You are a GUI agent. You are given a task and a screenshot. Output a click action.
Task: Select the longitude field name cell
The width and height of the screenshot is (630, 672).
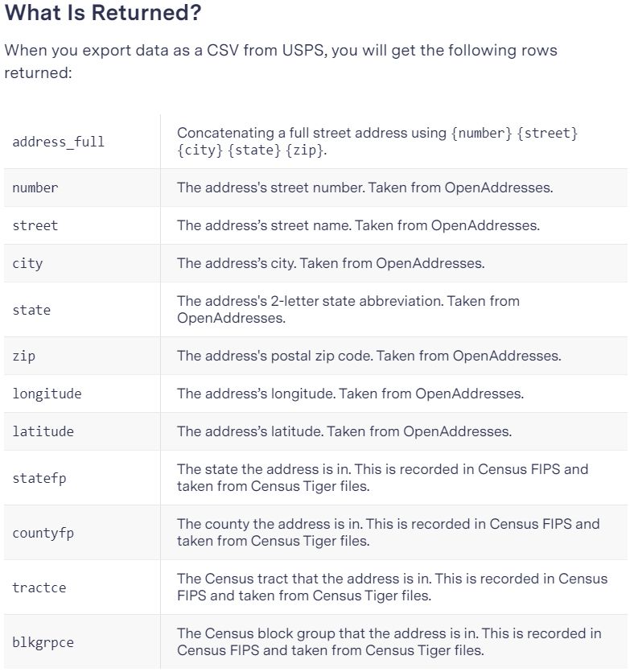(47, 394)
